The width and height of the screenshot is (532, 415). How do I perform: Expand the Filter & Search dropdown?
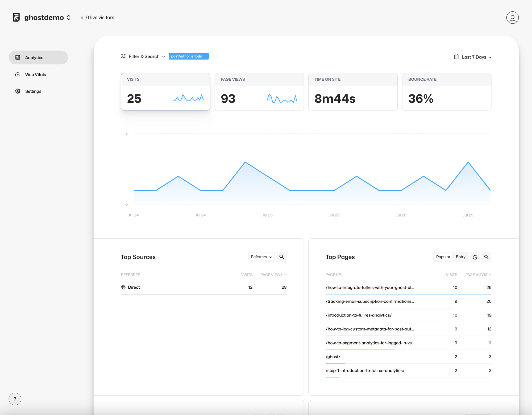(x=143, y=56)
